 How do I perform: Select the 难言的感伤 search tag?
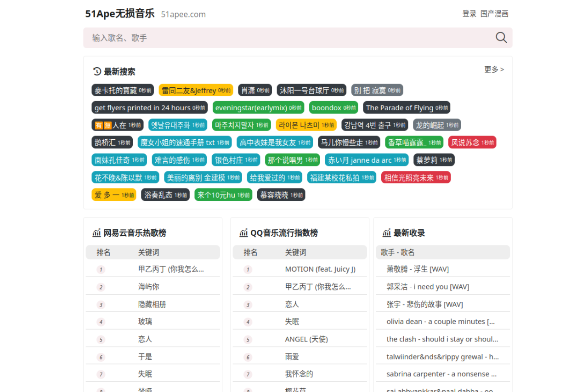pos(180,160)
